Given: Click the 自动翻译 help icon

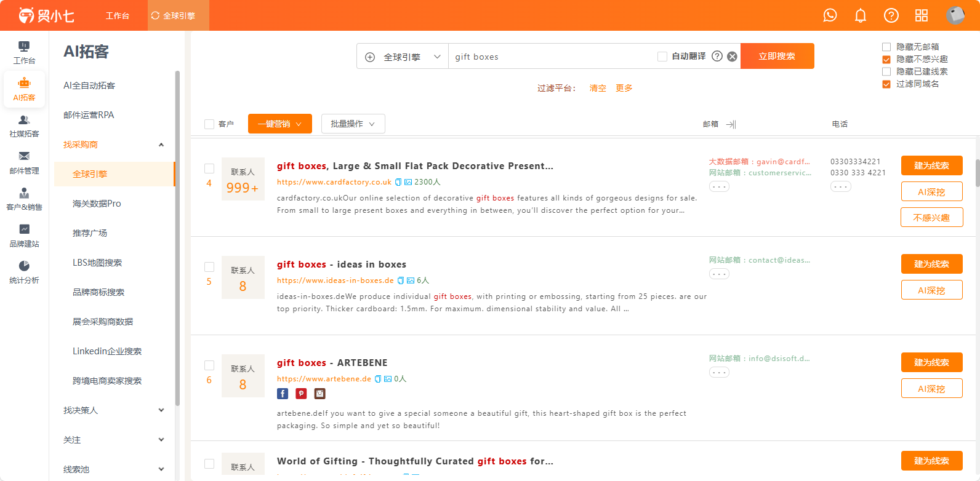Looking at the screenshot, I should point(717,56).
